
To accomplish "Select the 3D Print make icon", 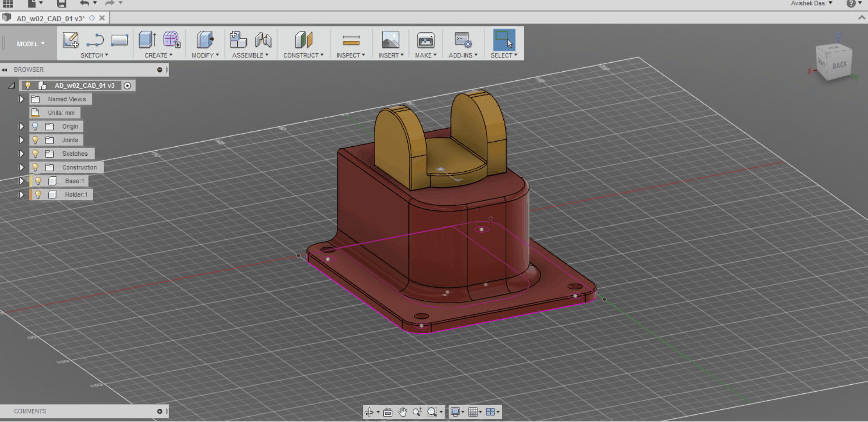I will [426, 40].
